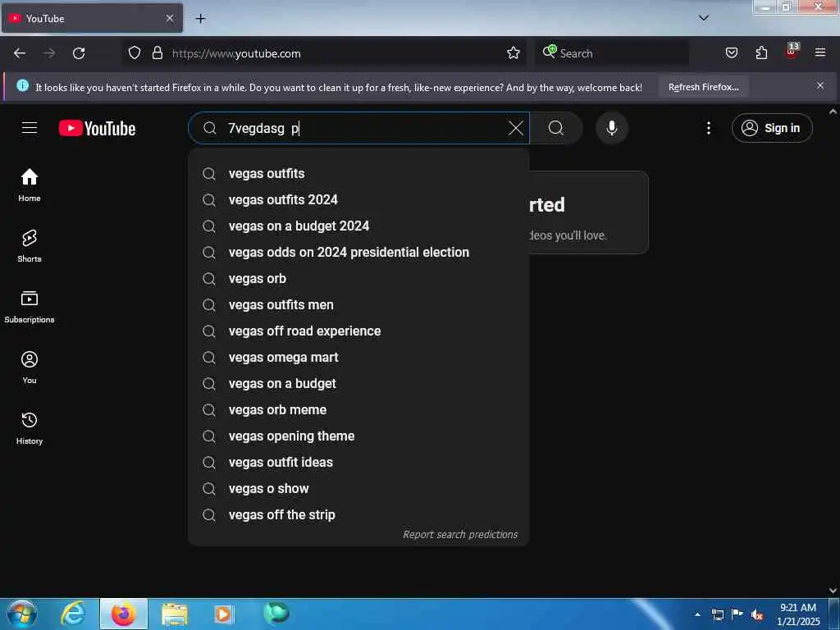Select suggestion "vegas outfits"
Viewport: 840px width, 630px height.
pyautogui.click(x=358, y=174)
